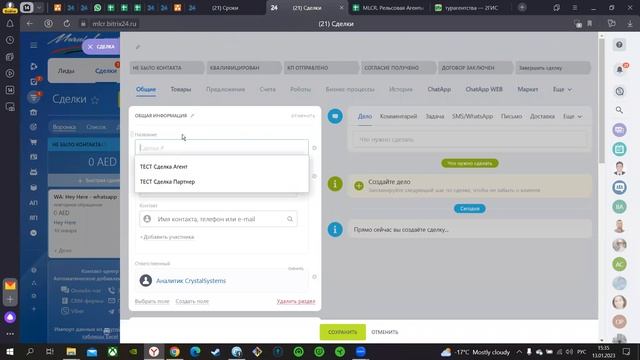Open the Аналитик CrystalSystems profile link
640x360 pixels.
191,281
